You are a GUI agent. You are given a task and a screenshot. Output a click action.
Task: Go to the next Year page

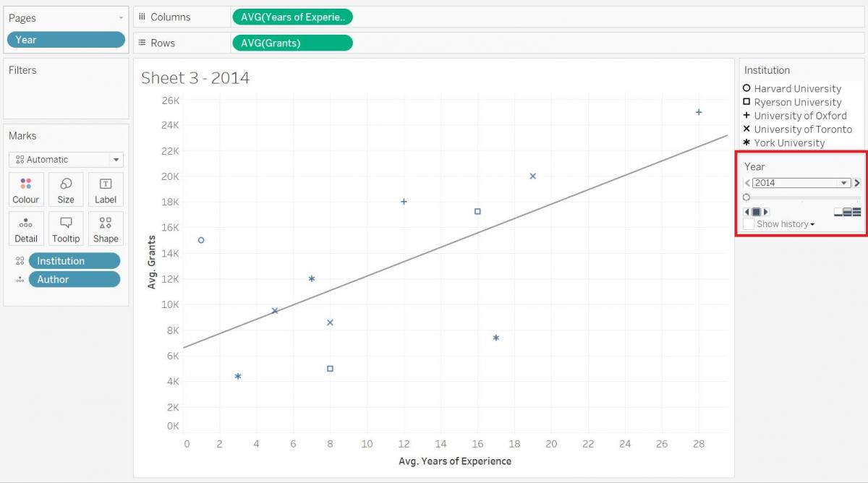click(857, 183)
